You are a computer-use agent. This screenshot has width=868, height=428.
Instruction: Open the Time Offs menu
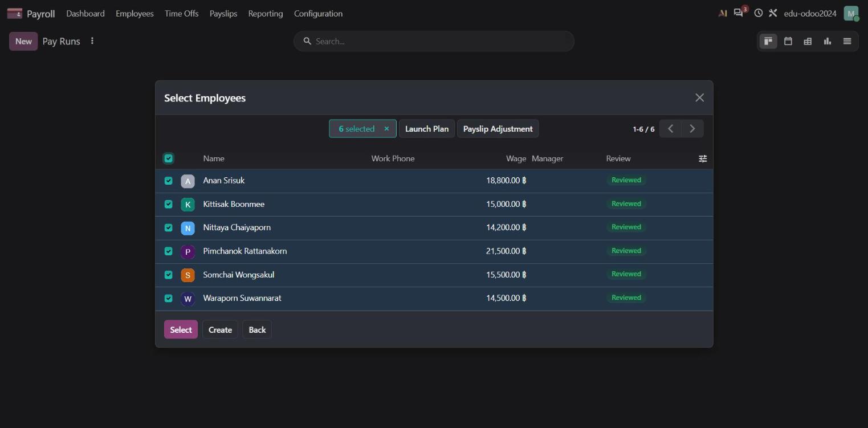click(x=182, y=13)
